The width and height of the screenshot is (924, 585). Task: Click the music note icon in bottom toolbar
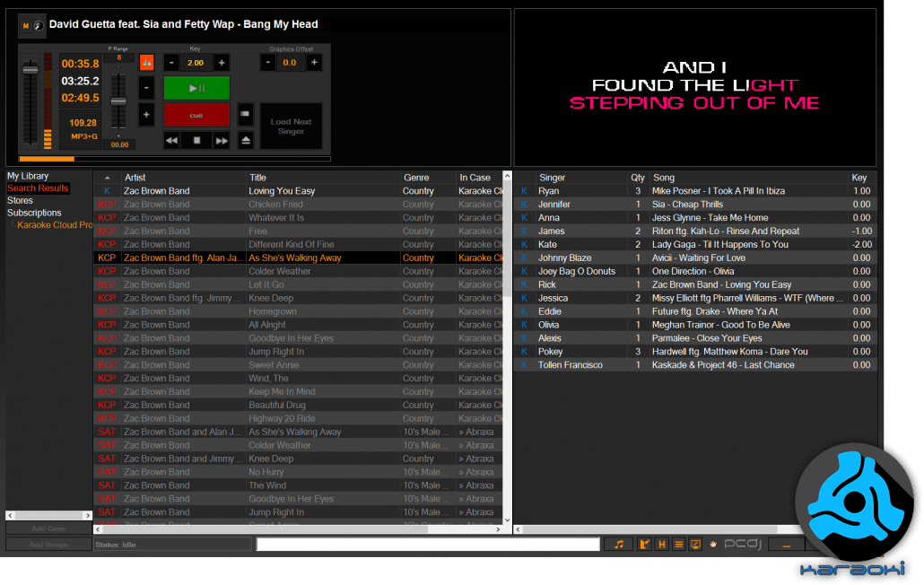(x=618, y=544)
